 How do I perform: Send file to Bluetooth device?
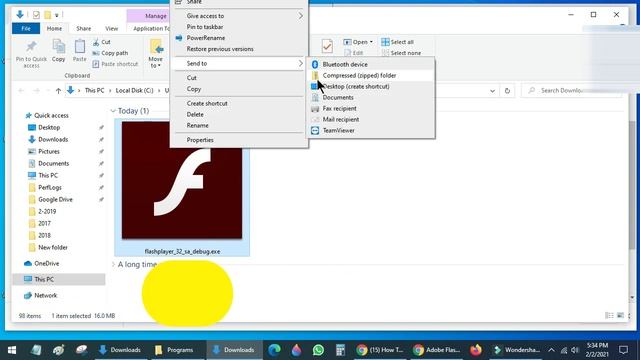tap(371, 64)
